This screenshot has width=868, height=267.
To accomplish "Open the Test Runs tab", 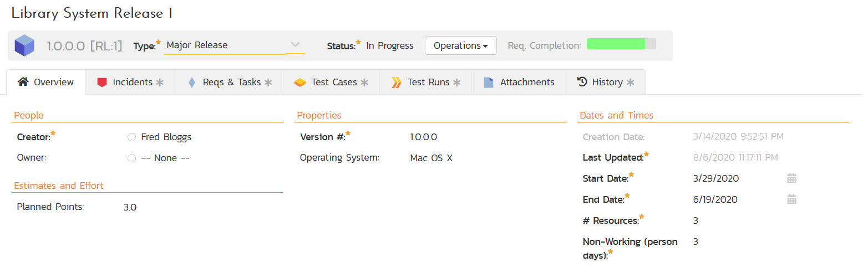I will click(x=428, y=83).
